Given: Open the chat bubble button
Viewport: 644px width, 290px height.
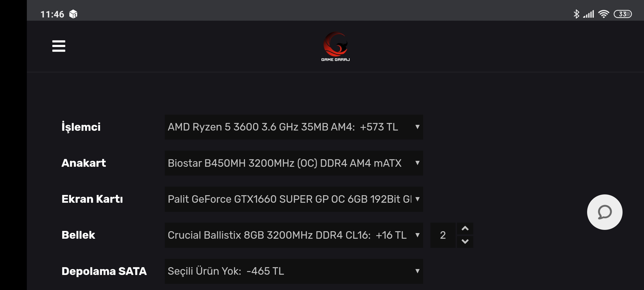Looking at the screenshot, I should (x=605, y=212).
